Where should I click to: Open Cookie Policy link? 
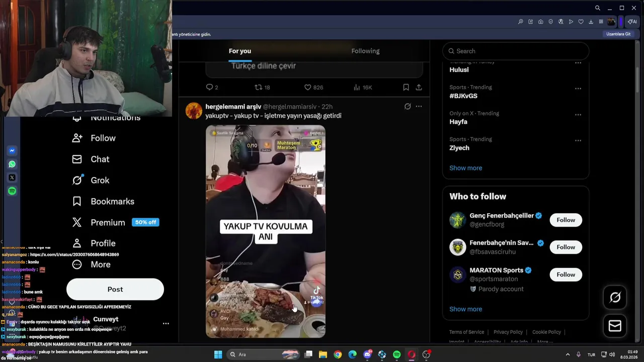click(546, 332)
